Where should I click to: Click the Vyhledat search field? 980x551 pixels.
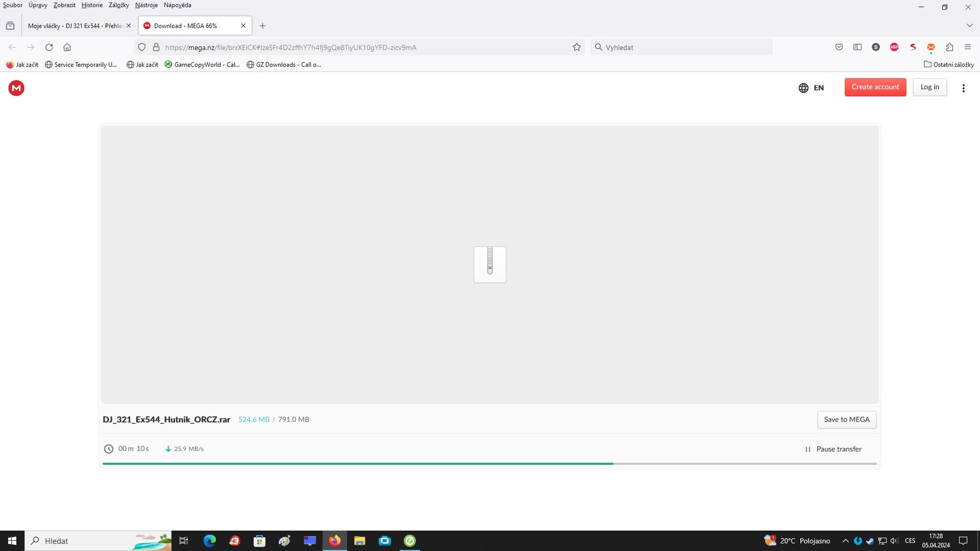[681, 47]
